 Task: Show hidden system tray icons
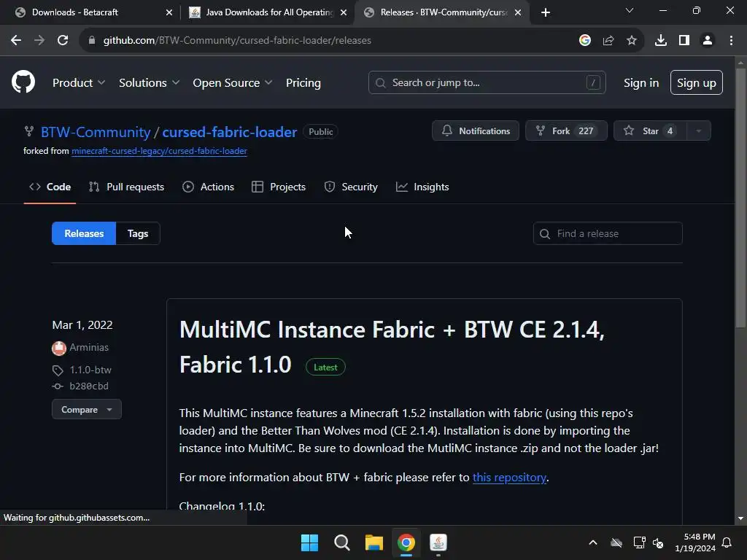coord(592,542)
